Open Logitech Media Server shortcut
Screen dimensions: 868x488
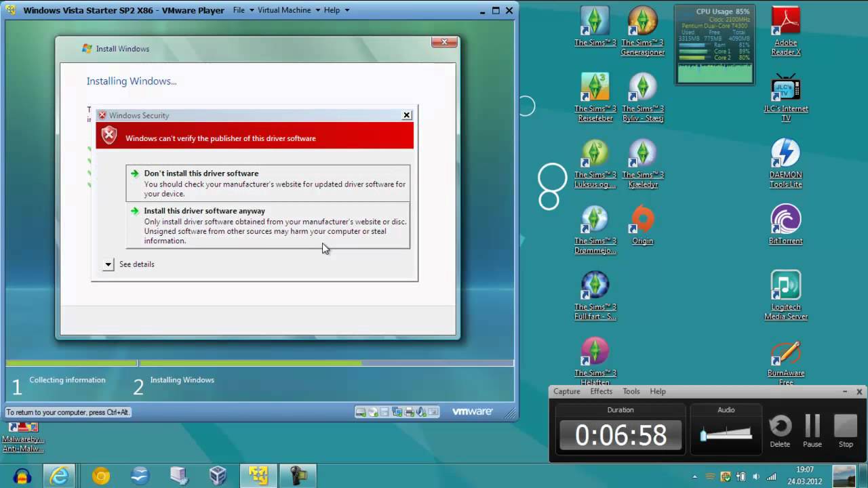tap(786, 296)
